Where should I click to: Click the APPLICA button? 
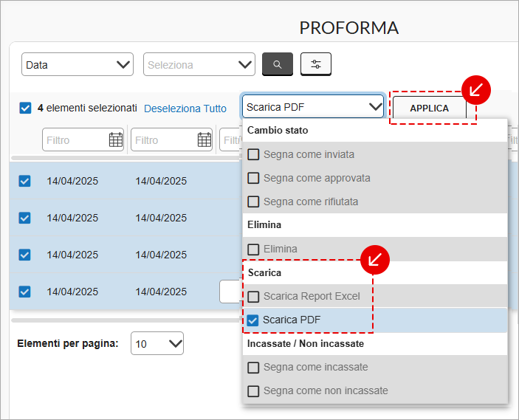coord(430,109)
